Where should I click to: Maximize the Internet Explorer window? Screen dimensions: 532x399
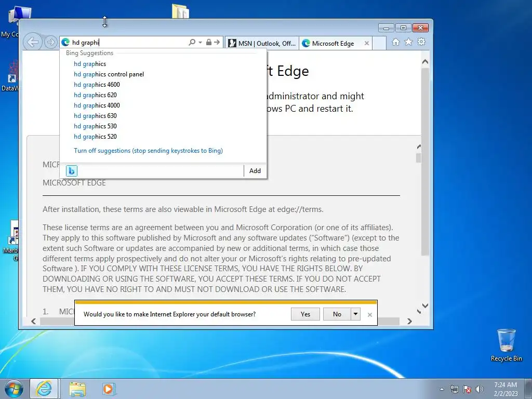click(x=403, y=28)
